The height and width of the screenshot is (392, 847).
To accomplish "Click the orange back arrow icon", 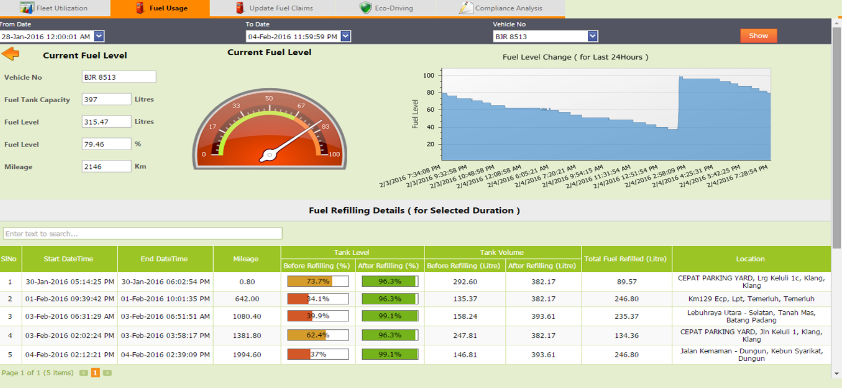I will [x=10, y=54].
